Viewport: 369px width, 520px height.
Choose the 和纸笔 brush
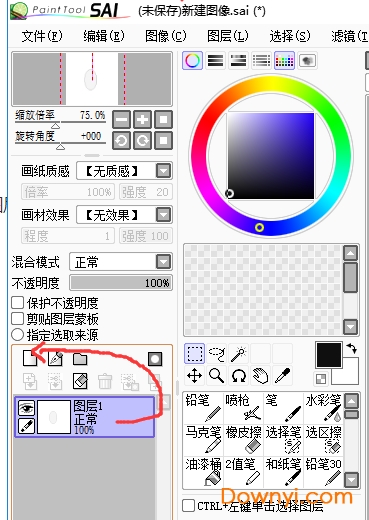click(x=283, y=472)
